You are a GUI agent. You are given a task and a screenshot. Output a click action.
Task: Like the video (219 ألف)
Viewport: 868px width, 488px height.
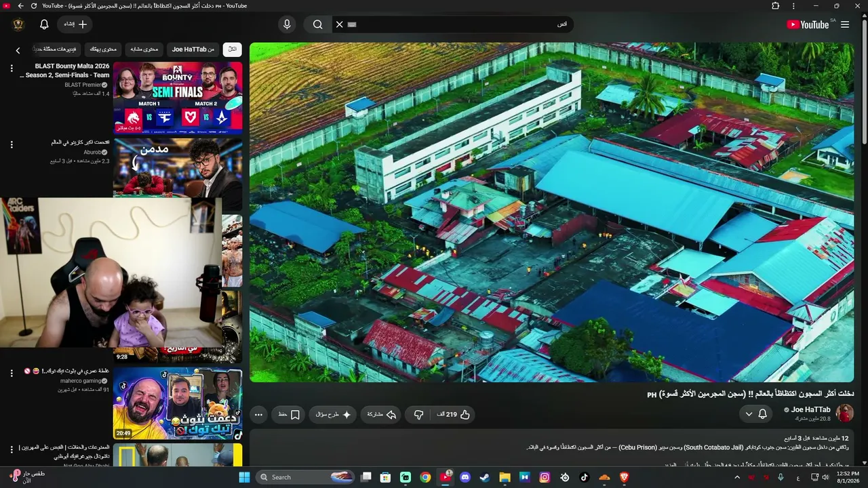455,414
